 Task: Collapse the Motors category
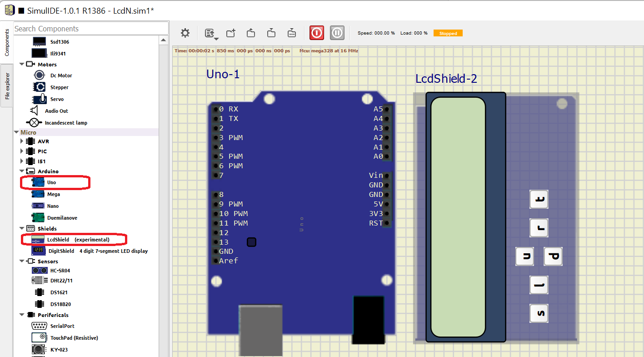[x=22, y=65]
